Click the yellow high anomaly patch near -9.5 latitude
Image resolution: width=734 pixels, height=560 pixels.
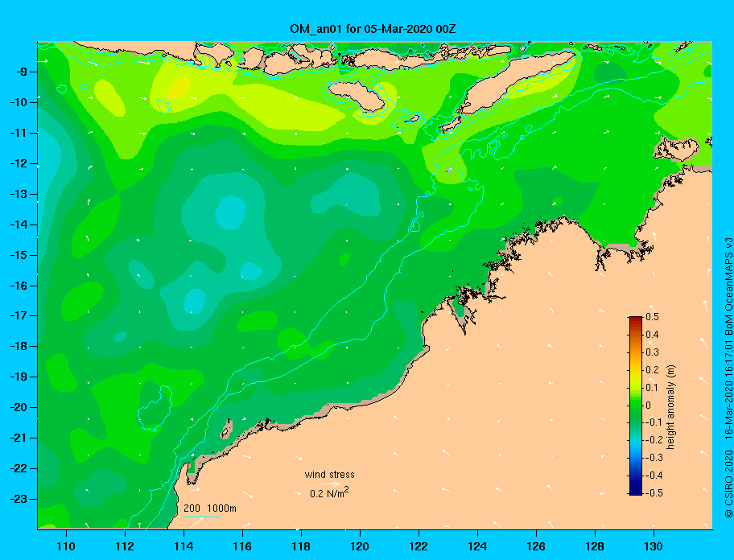click(179, 88)
